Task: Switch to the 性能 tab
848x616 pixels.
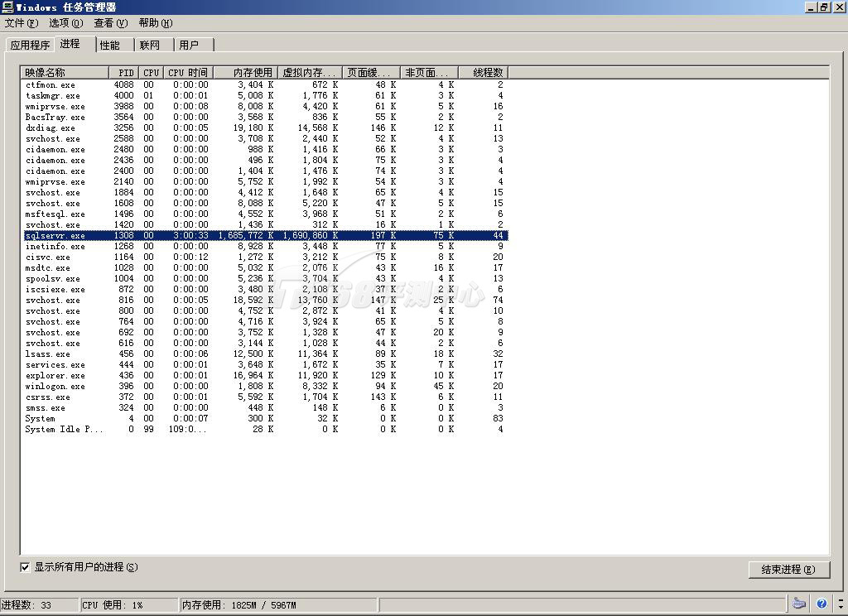Action: (x=115, y=46)
